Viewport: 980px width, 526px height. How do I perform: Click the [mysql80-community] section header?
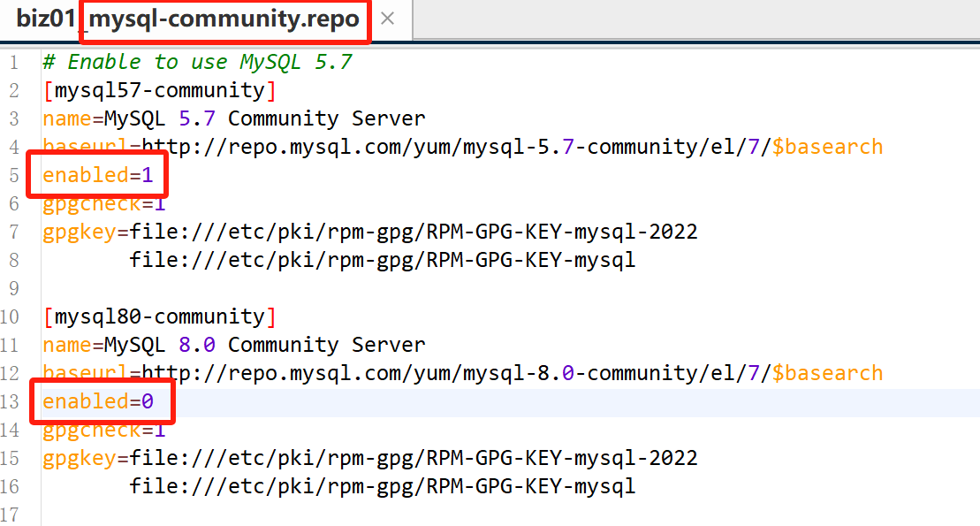click(x=159, y=317)
